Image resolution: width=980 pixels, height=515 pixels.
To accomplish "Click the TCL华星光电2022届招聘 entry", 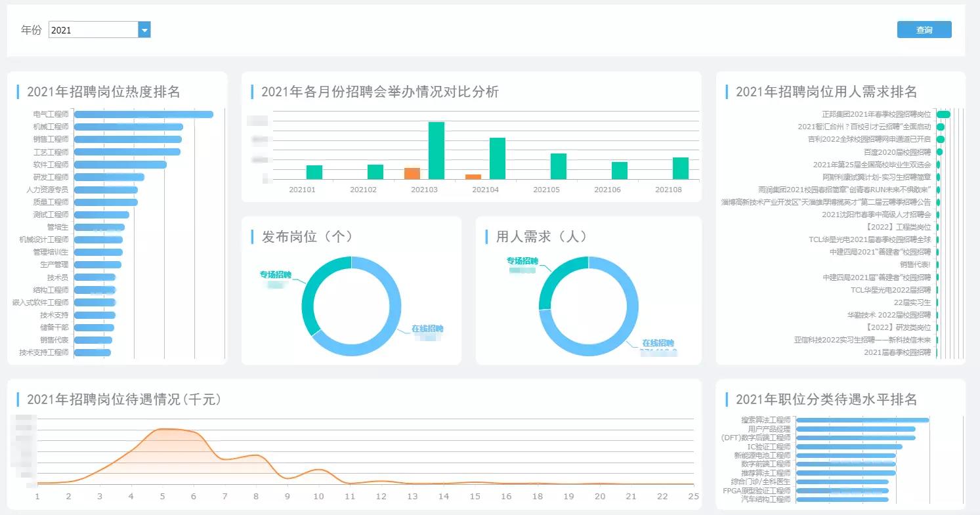I will (891, 290).
